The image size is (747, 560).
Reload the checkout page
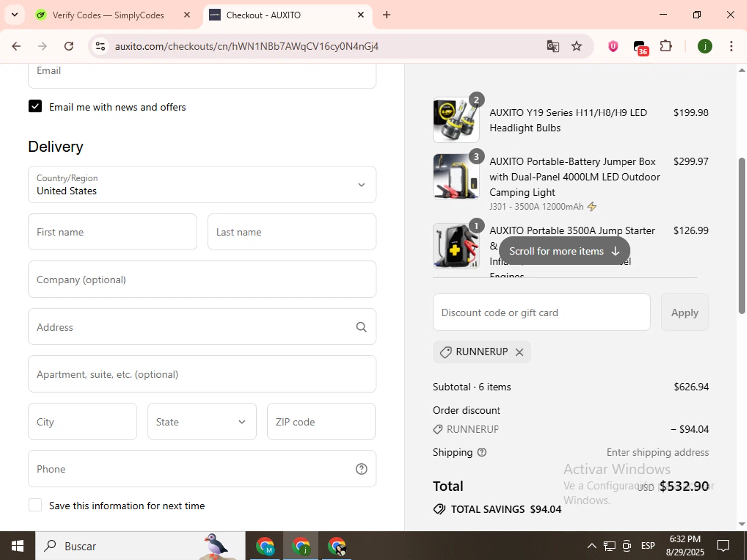coord(69,46)
